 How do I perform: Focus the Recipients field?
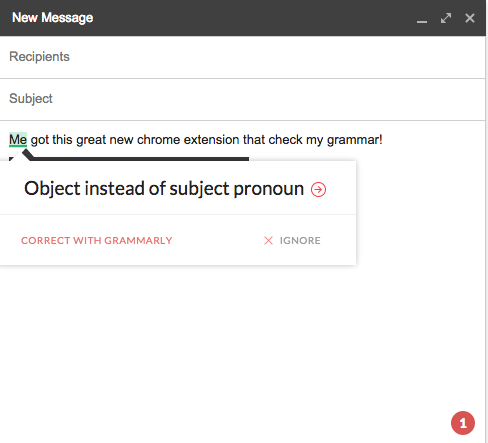[x=243, y=57]
